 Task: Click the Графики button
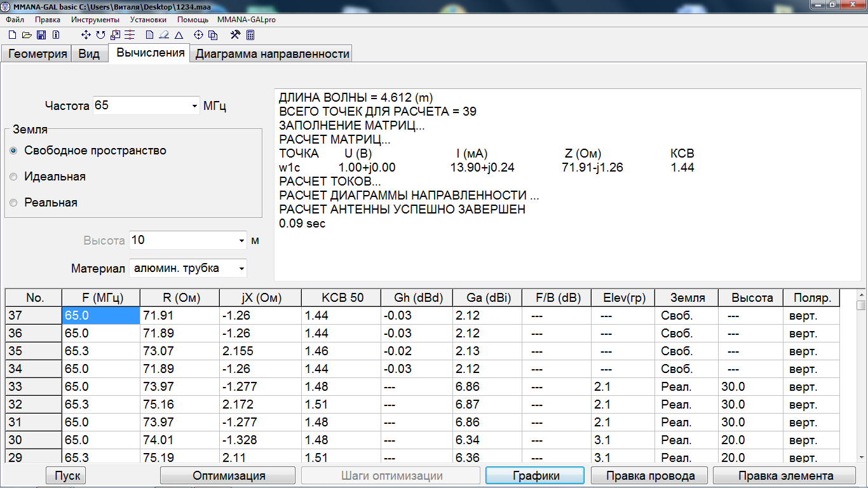pos(535,475)
